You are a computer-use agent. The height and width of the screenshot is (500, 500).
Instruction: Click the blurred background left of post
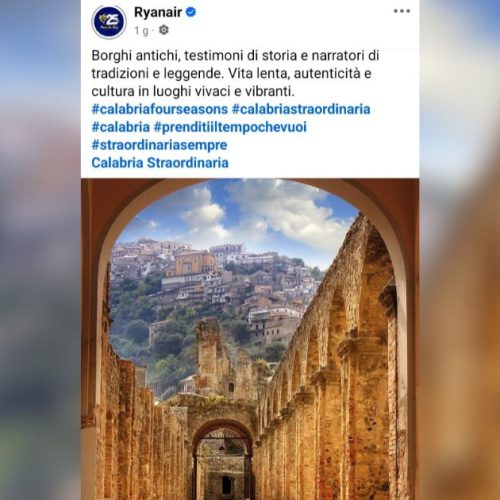point(40,250)
